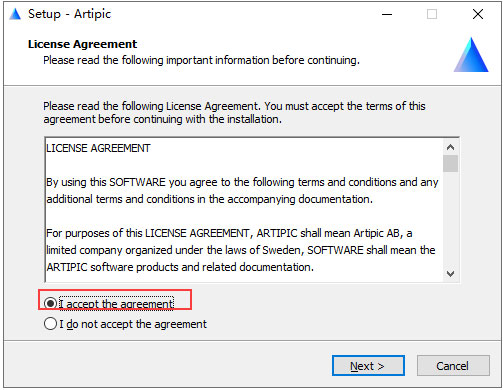The width and height of the screenshot is (503, 390).
Task: Click the large blue Artipic triangle logo
Action: (471, 54)
